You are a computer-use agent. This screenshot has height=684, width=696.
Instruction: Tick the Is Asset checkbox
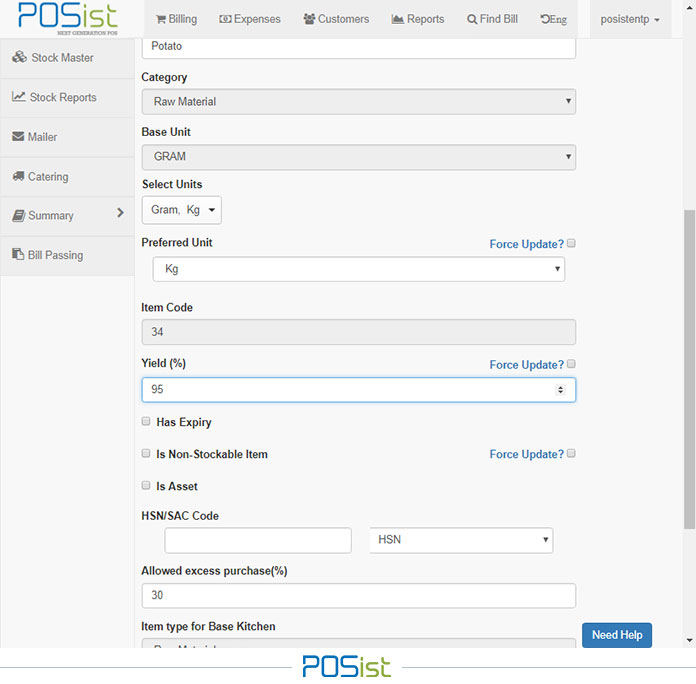(146, 485)
